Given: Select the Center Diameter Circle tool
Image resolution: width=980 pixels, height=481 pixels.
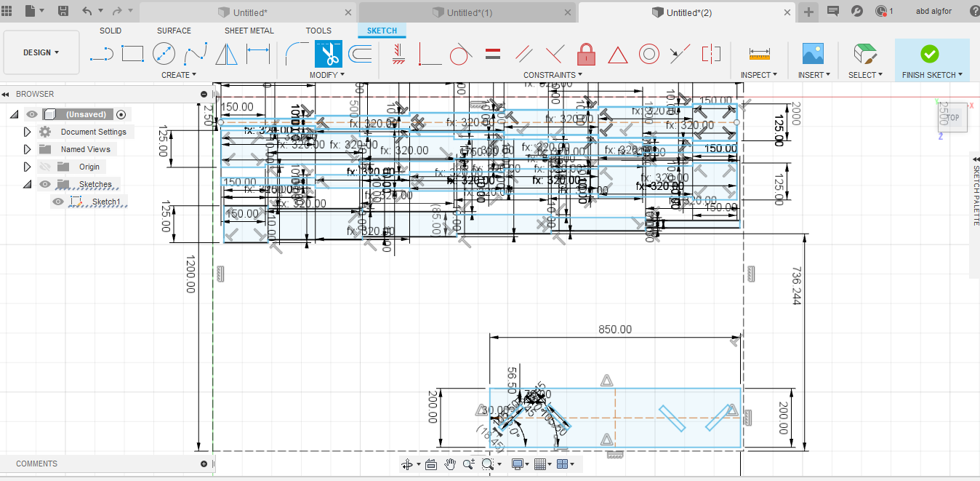Looking at the screenshot, I should tap(164, 54).
